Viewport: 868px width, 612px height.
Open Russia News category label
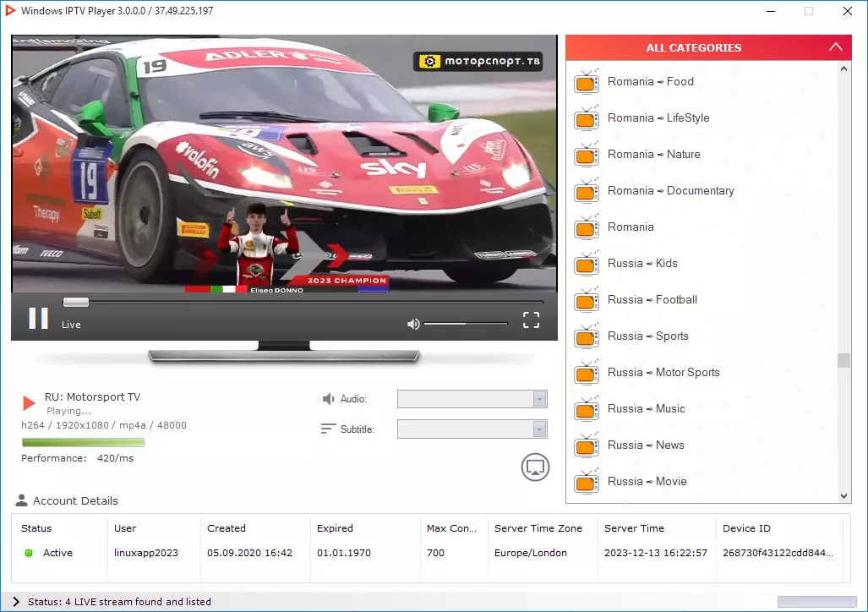646,445
